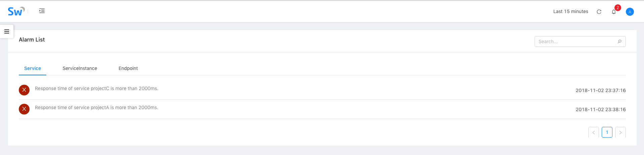Toggle the hamburger side drawer
The image size is (644, 155).
click(7, 31)
